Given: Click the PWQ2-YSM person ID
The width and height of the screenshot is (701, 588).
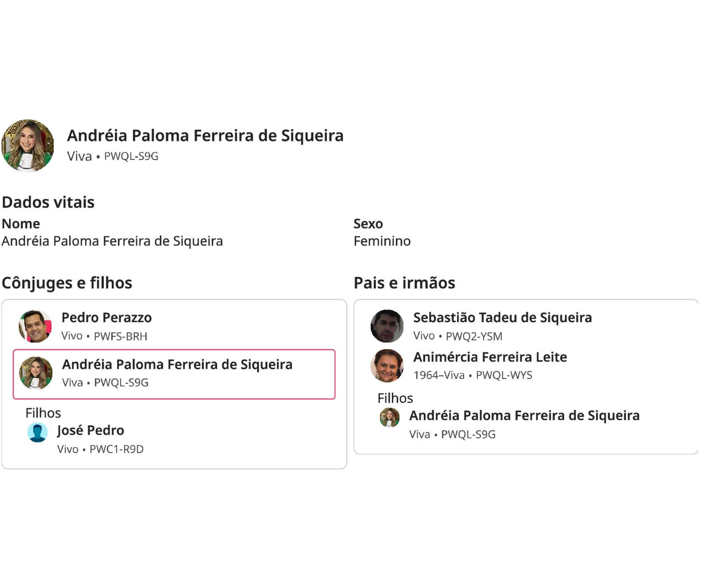Looking at the screenshot, I should (474, 336).
